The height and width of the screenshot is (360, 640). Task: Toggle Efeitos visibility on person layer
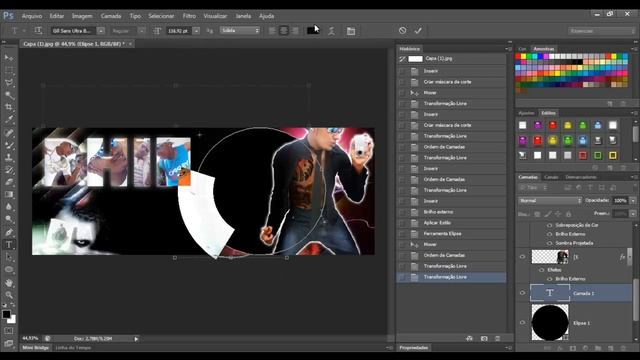[x=541, y=270]
